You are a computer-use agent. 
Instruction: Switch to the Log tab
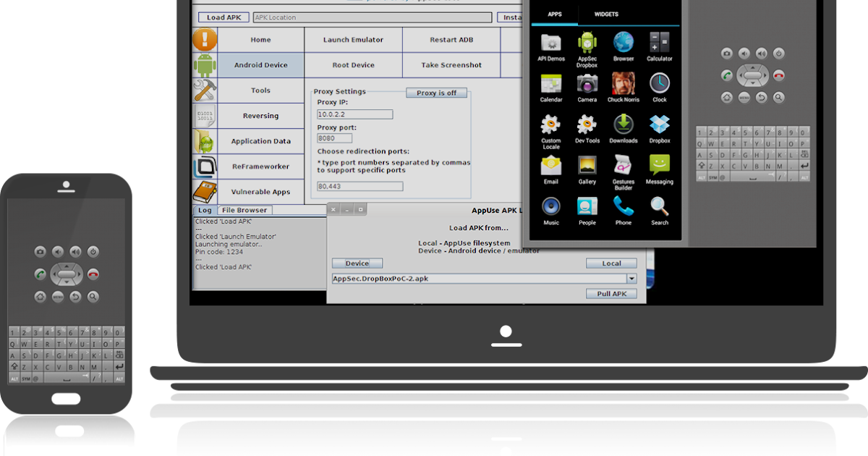pyautogui.click(x=205, y=210)
